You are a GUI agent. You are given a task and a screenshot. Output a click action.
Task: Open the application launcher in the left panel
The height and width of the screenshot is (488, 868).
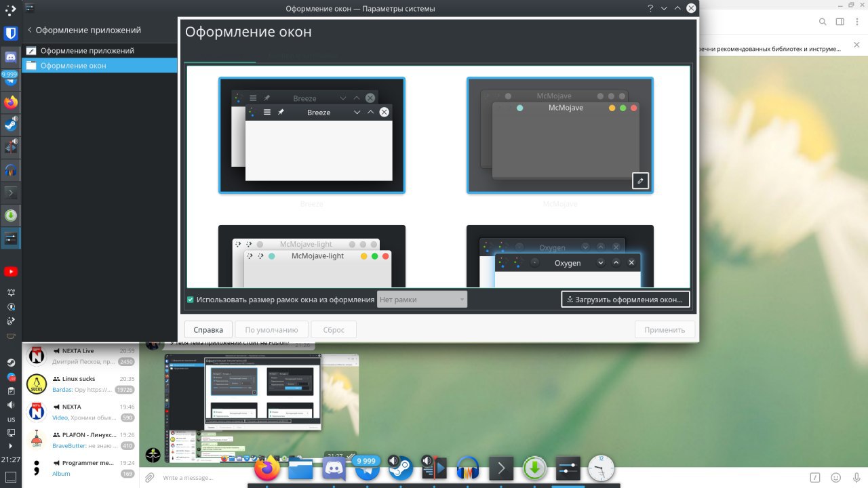click(x=11, y=9)
